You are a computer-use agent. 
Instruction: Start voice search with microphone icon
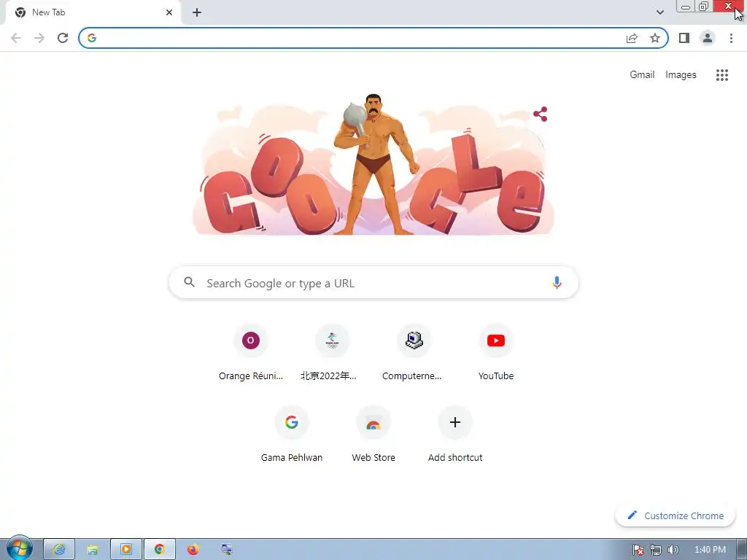coord(557,282)
